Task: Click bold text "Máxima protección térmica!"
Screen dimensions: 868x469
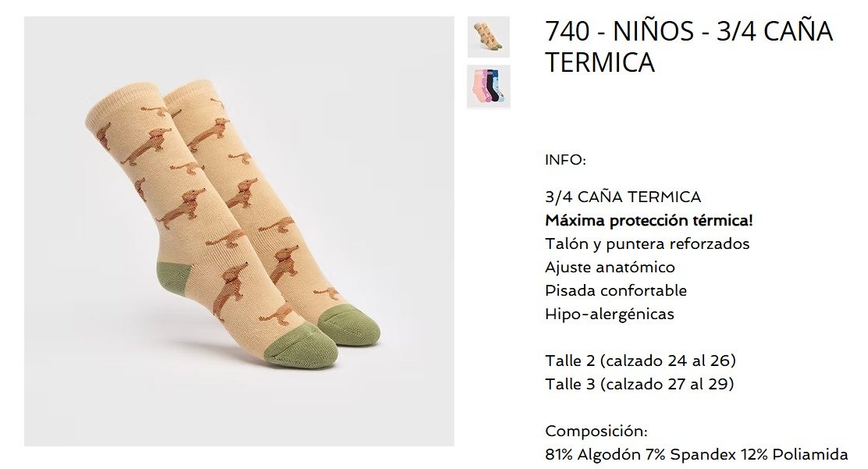Action: point(649,220)
